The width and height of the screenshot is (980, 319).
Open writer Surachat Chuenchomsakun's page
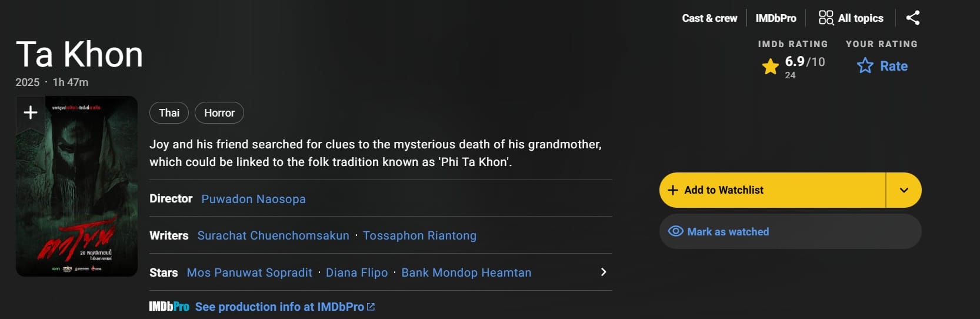tap(273, 235)
